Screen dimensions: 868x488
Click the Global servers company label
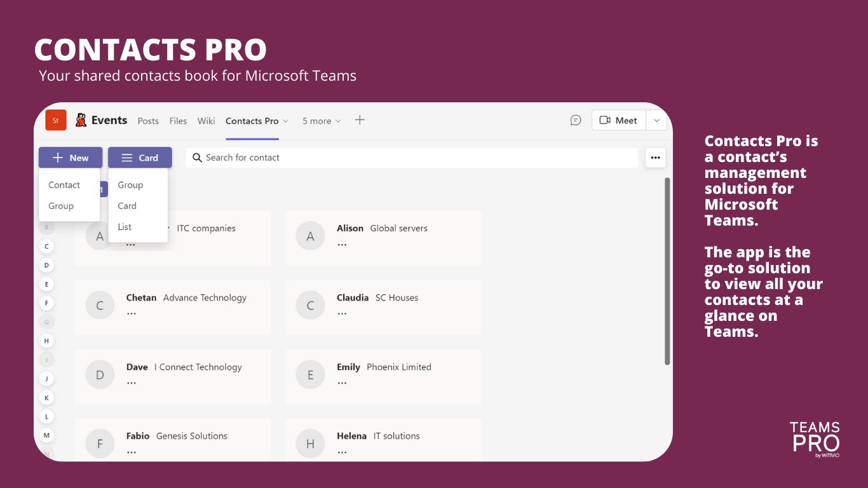click(399, 228)
